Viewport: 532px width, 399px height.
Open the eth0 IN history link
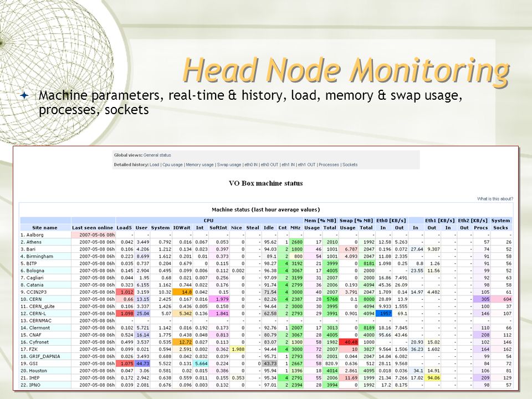250,165
